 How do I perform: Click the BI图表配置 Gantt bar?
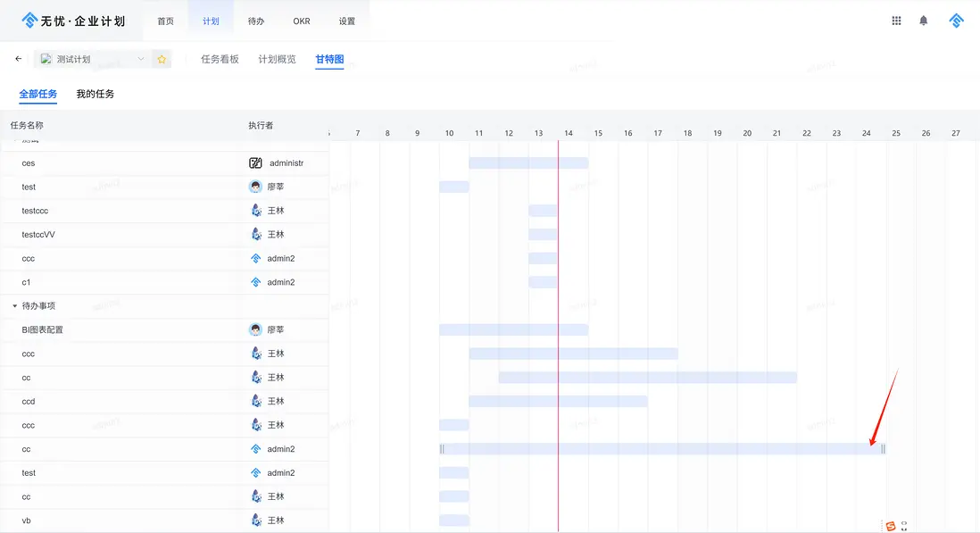pos(514,330)
